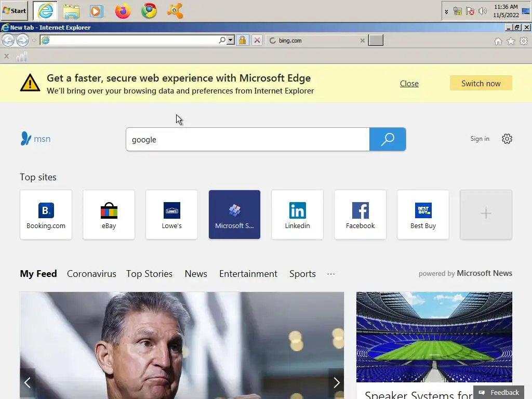
Task: Open the Best Buy top site tile
Action: coord(423,215)
